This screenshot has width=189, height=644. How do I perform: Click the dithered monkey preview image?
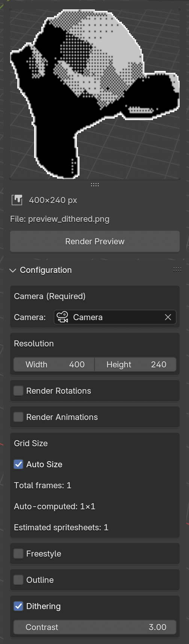point(95,95)
